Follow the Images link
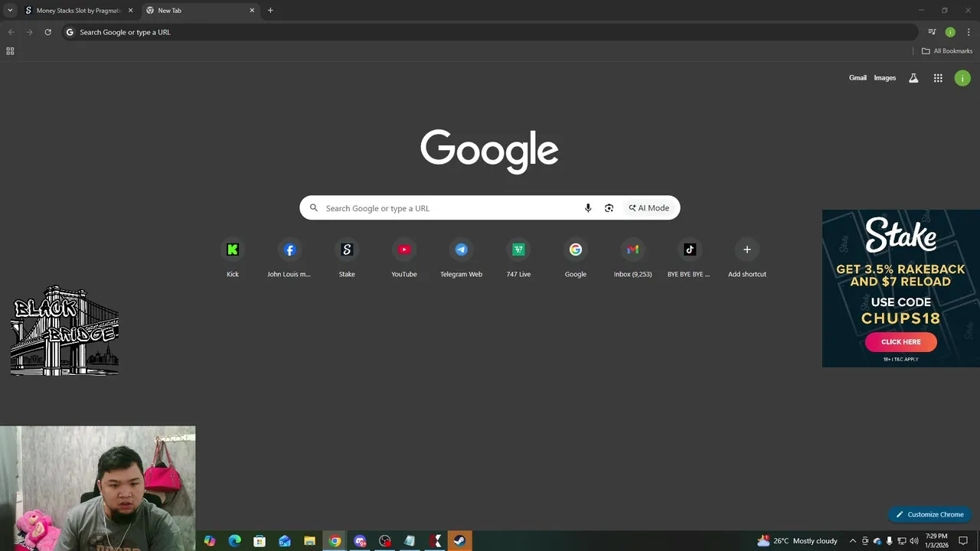Image resolution: width=980 pixels, height=551 pixels. [x=885, y=78]
